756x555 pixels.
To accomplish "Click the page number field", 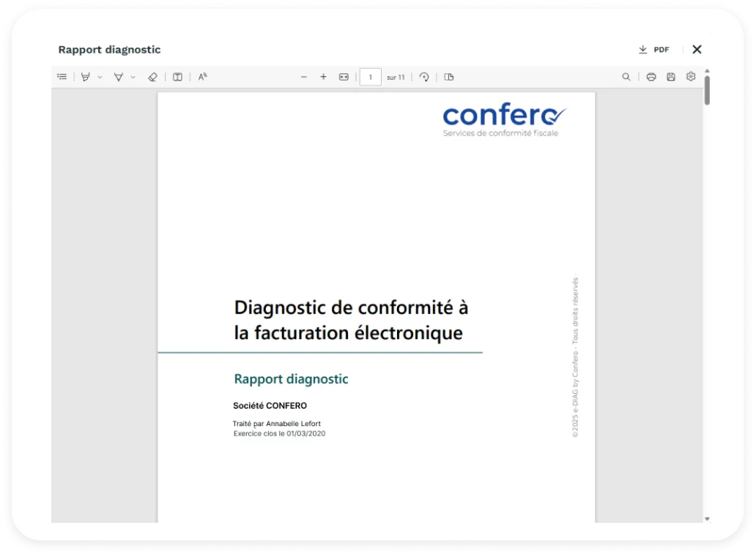I will (370, 77).
